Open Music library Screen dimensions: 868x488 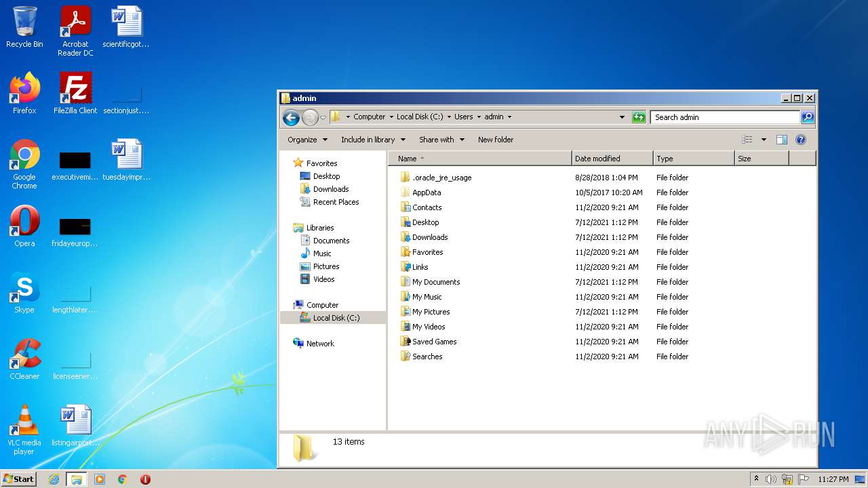[x=316, y=253]
